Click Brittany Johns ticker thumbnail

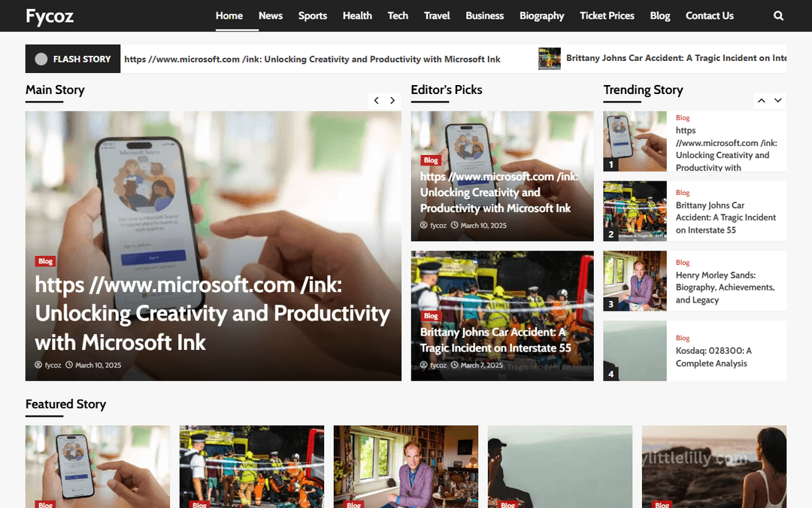tap(550, 59)
